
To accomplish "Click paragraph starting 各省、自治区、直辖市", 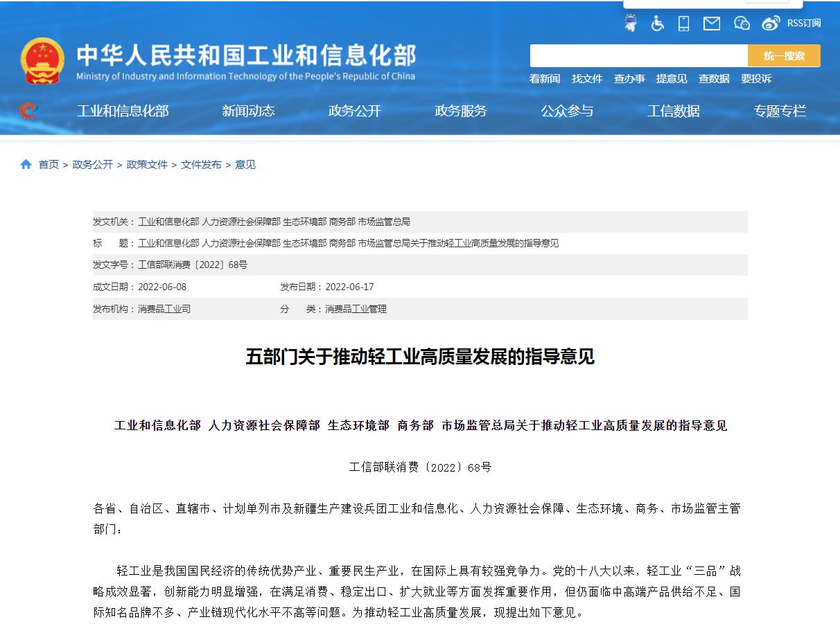I will (x=417, y=519).
